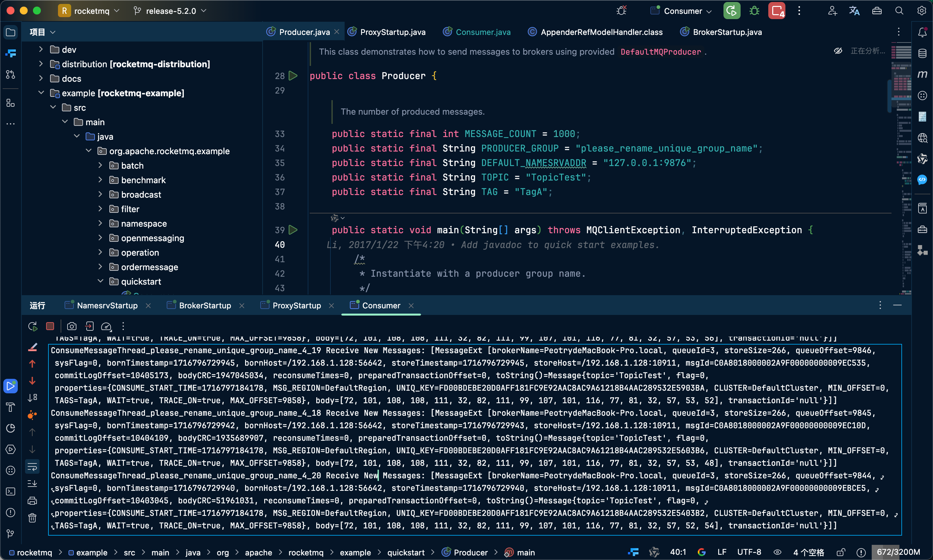Open the Notifications bell icon

(922, 33)
